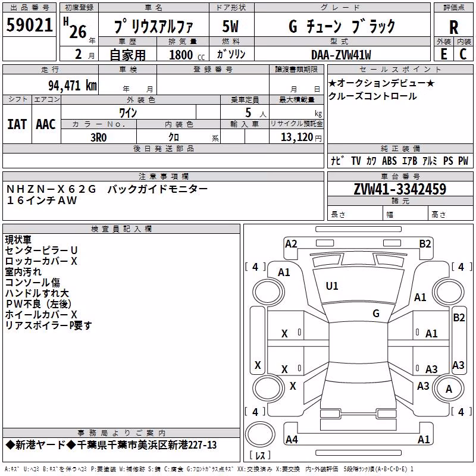
Task: Click the ★オークションデビュー★ sales point
Action: click(x=381, y=83)
